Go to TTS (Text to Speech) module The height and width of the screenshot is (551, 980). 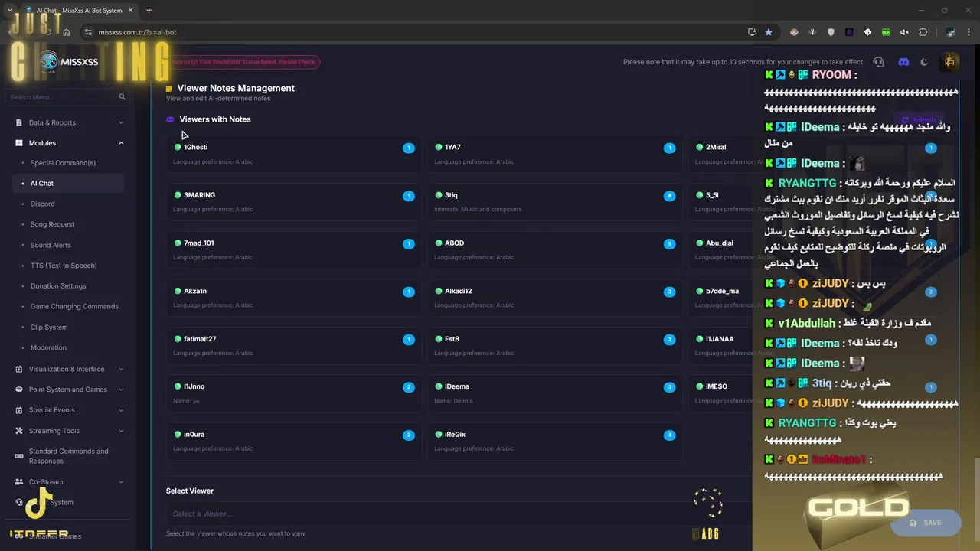(64, 266)
